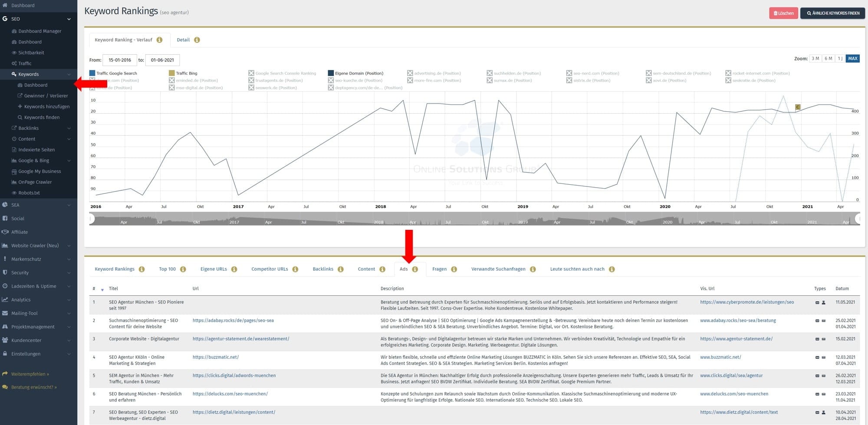This screenshot has height=425, width=868.
Task: Enable advertising.de (Position) series
Action: point(434,73)
